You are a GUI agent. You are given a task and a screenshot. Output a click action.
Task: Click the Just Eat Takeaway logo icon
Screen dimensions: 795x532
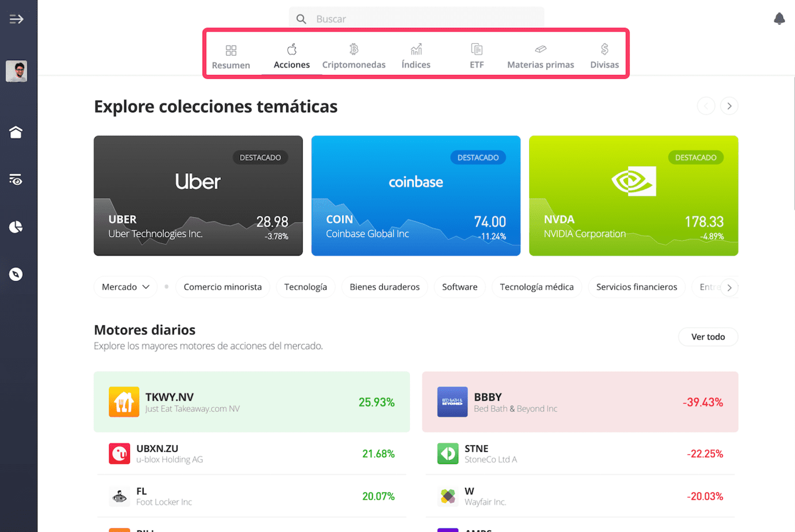pos(124,402)
